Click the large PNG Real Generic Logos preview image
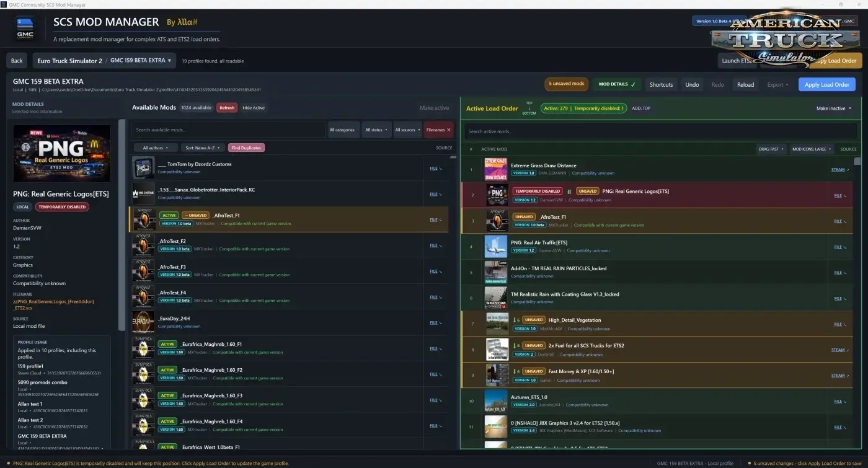Viewport: 868px width, 468px height. click(62, 154)
